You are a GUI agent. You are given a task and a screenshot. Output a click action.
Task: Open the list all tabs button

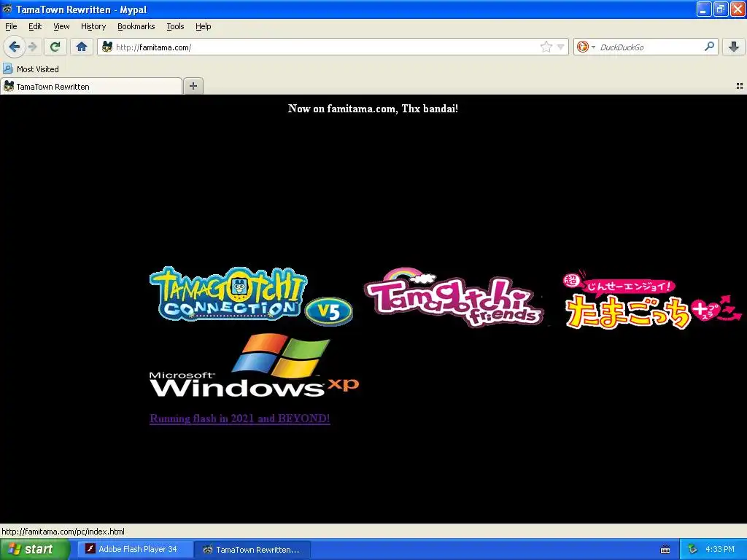740,86
